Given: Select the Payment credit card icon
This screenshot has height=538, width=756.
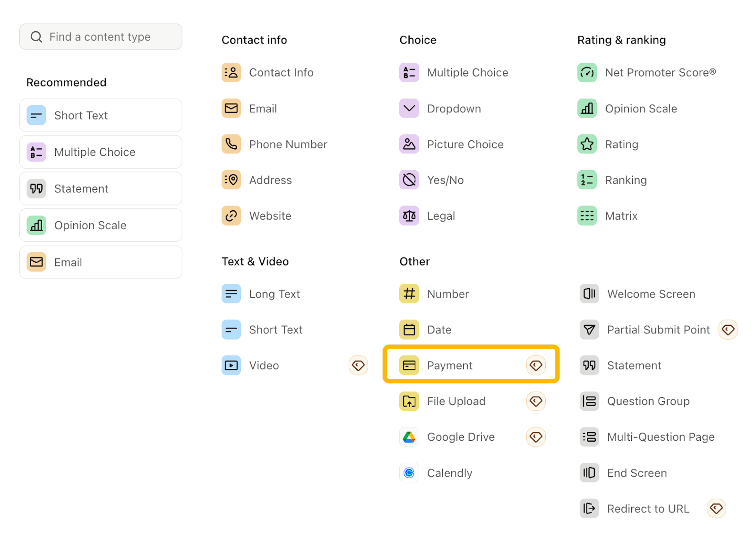Looking at the screenshot, I should click(x=409, y=366).
